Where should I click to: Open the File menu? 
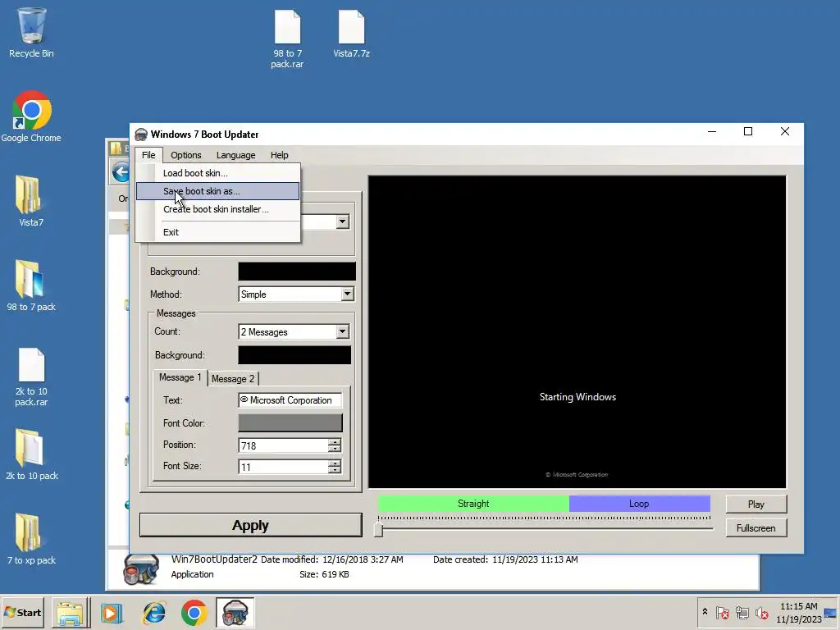coord(148,155)
